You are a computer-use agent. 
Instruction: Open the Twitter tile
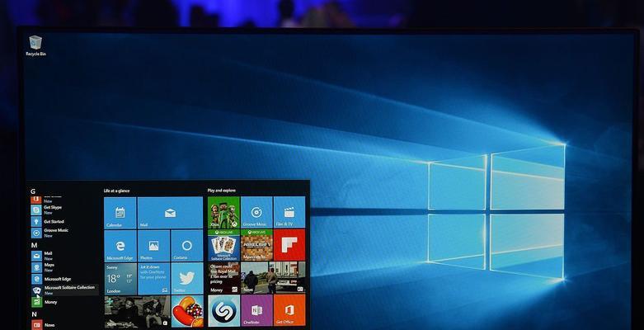click(186, 278)
